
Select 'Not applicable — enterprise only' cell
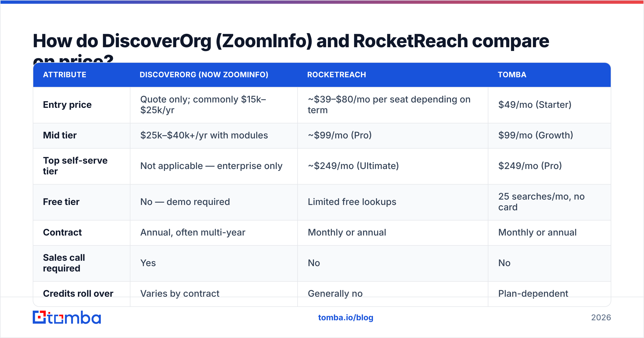point(214,166)
